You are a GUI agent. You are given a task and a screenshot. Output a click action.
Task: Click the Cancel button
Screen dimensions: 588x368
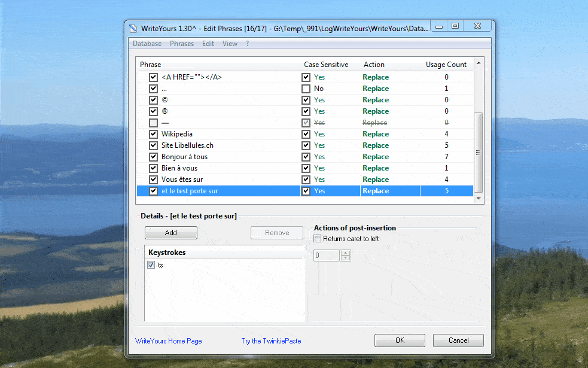458,340
